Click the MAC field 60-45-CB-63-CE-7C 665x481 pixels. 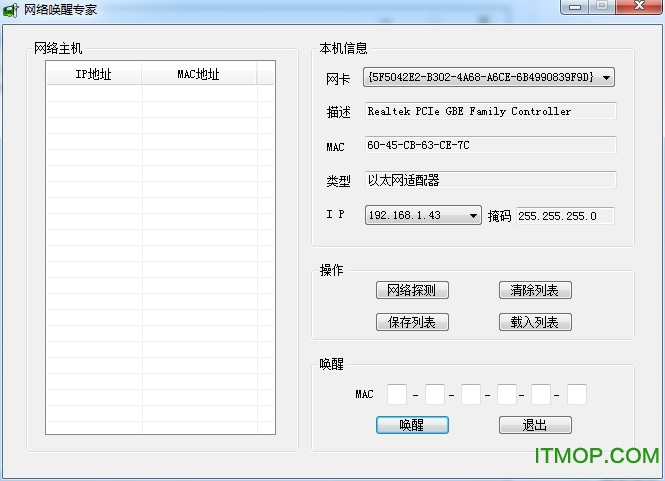[x=490, y=145]
